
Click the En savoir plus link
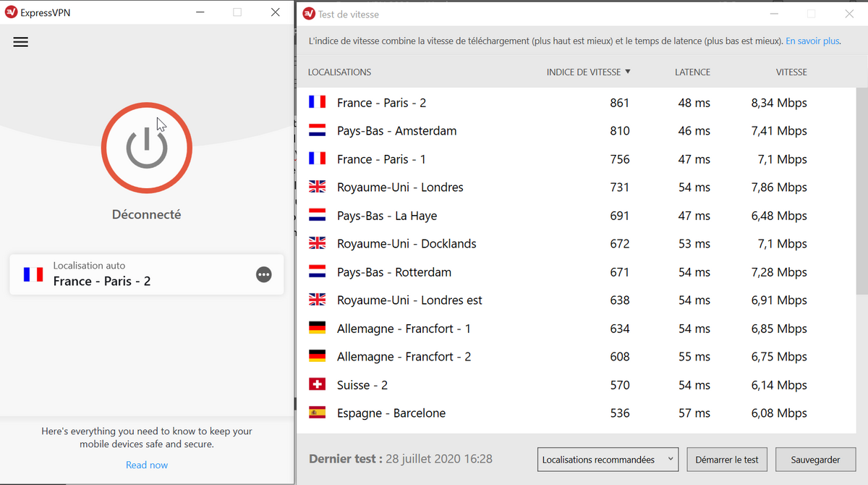click(813, 41)
